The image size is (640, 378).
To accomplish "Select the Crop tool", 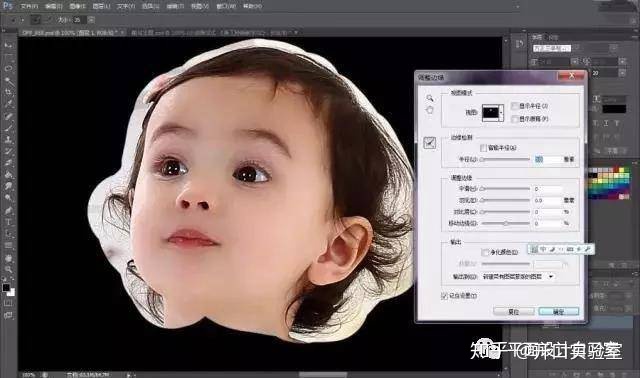I will point(8,92).
